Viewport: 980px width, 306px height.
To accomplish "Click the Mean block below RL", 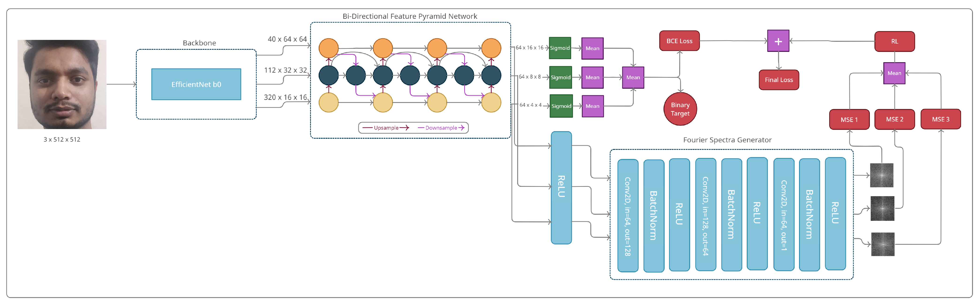I will tap(894, 73).
